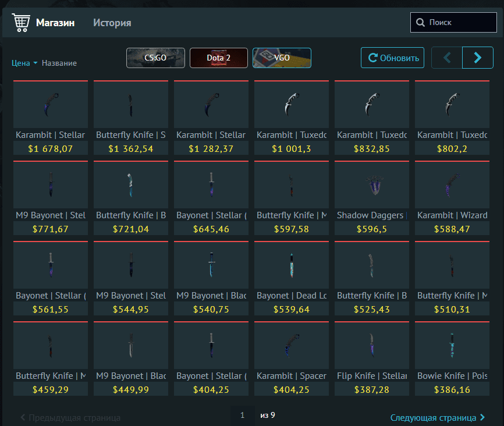View Butterfly Knife item priced $459,29
The image size is (504, 426).
[x=51, y=359]
